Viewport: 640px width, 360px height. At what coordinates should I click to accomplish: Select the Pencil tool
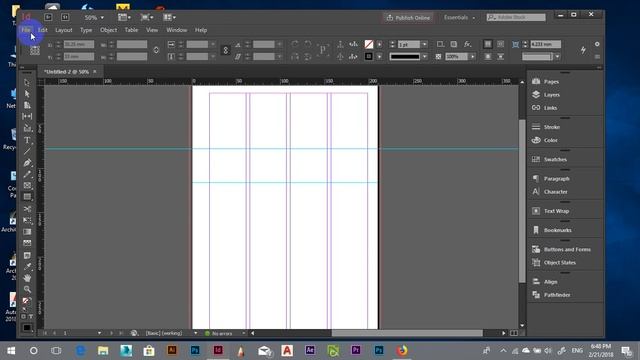[27, 174]
